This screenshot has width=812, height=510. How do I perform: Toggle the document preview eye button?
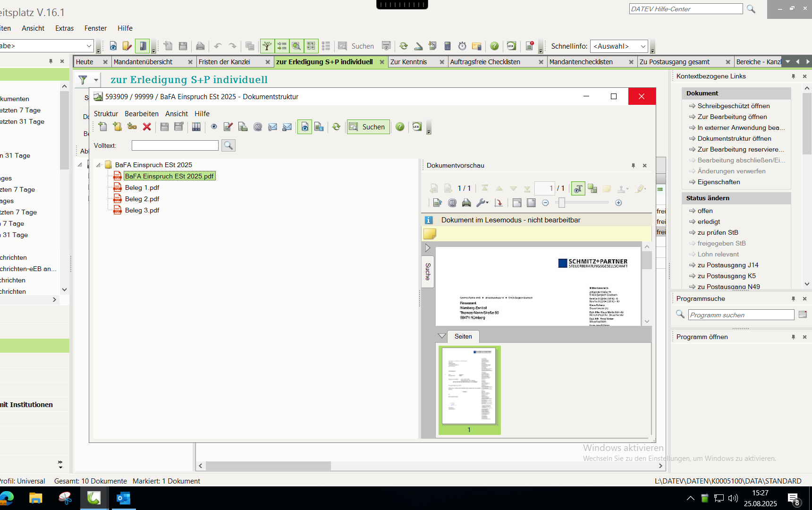point(304,127)
